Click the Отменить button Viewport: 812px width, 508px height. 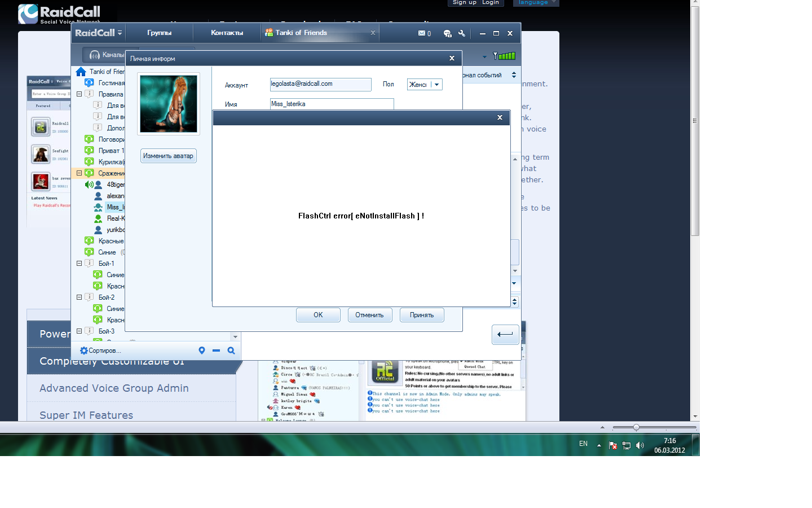[x=369, y=315]
